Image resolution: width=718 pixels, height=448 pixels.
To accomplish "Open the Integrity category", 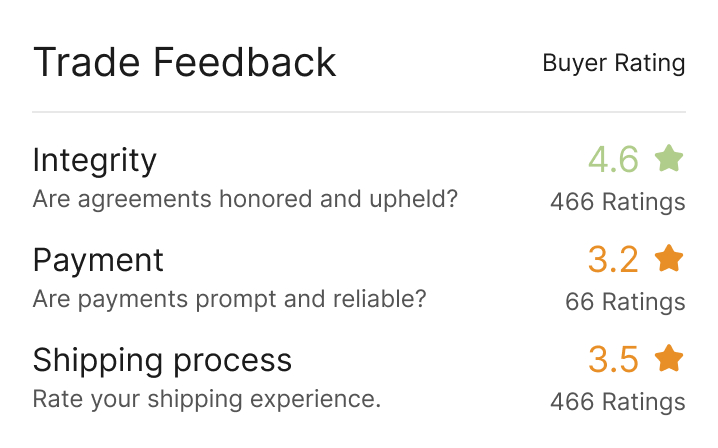I will click(95, 160).
